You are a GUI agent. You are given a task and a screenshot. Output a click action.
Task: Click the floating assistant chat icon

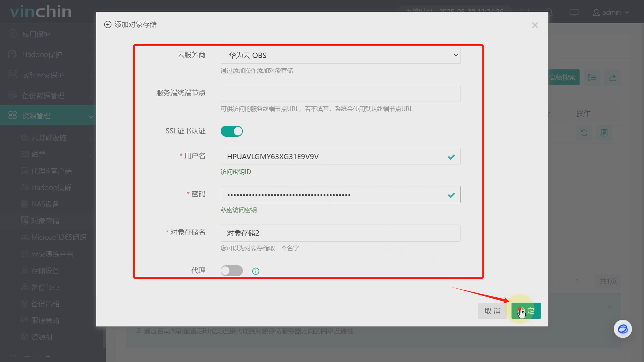click(x=623, y=329)
